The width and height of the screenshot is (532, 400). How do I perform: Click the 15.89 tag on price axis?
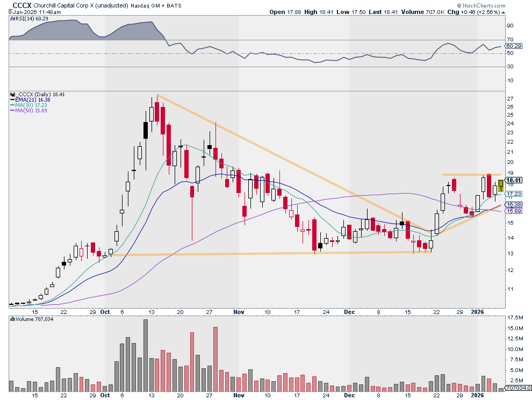pyautogui.click(x=514, y=211)
